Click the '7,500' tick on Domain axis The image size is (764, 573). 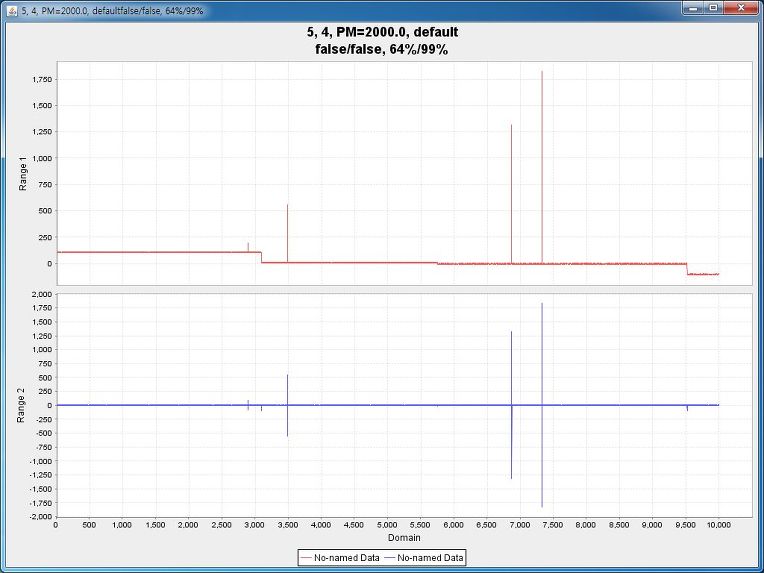[x=553, y=525]
